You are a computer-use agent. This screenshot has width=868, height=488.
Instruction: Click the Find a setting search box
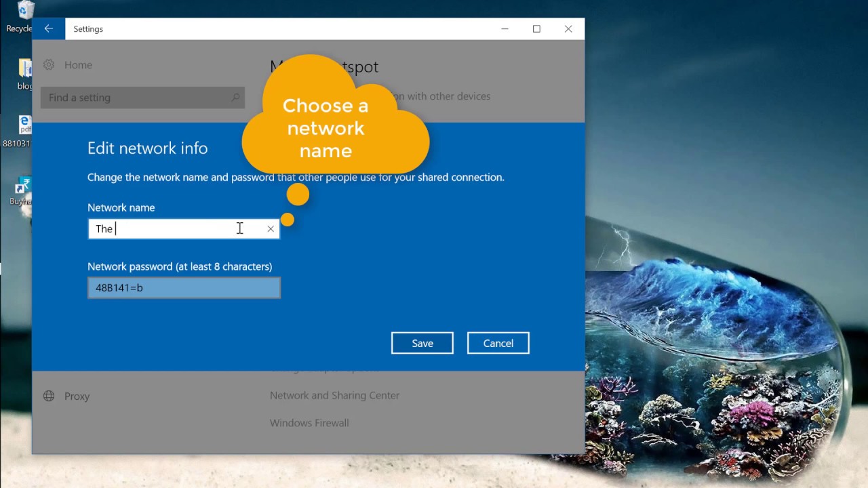[x=143, y=98]
